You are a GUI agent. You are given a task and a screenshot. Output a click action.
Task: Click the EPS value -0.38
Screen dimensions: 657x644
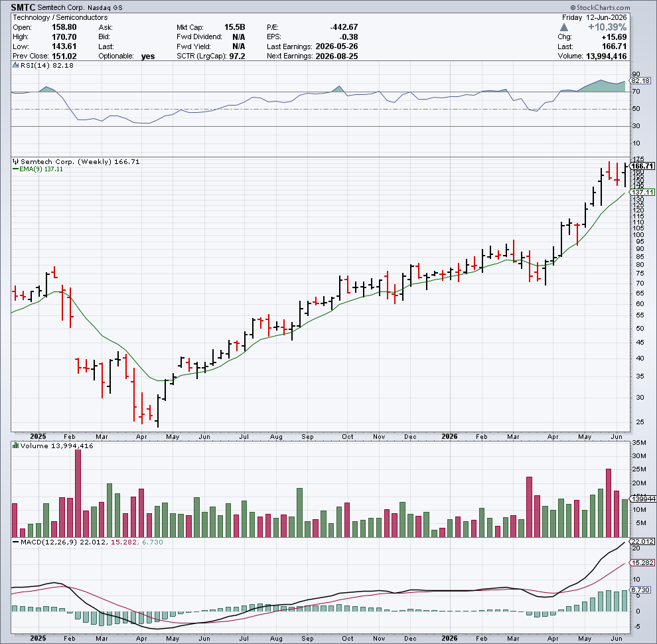[x=348, y=37]
